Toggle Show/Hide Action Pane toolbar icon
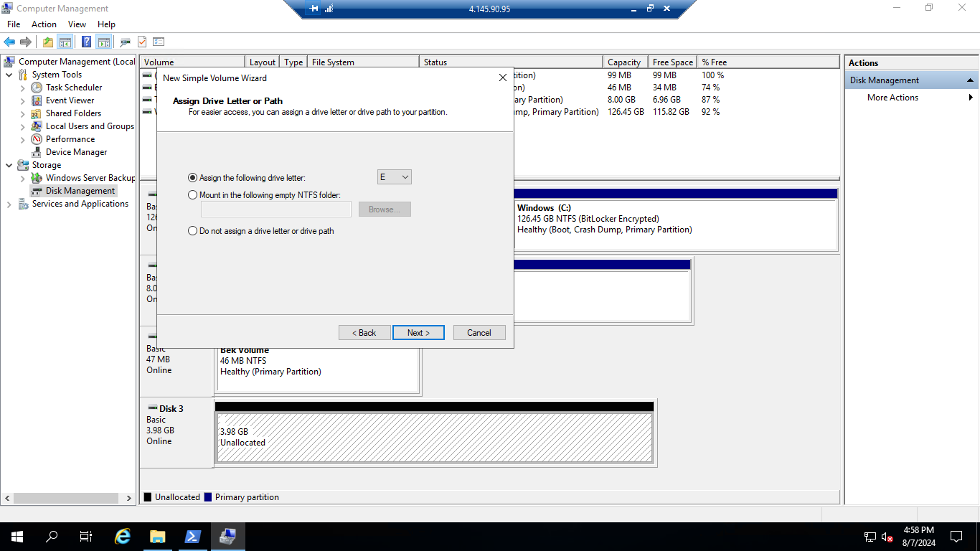The height and width of the screenshot is (551, 980). [x=103, y=42]
